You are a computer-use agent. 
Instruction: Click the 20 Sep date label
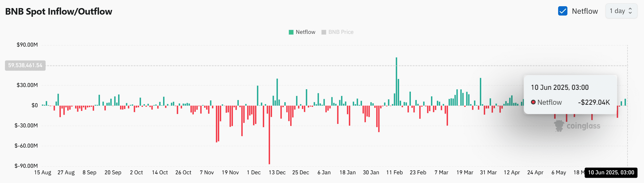(x=113, y=172)
